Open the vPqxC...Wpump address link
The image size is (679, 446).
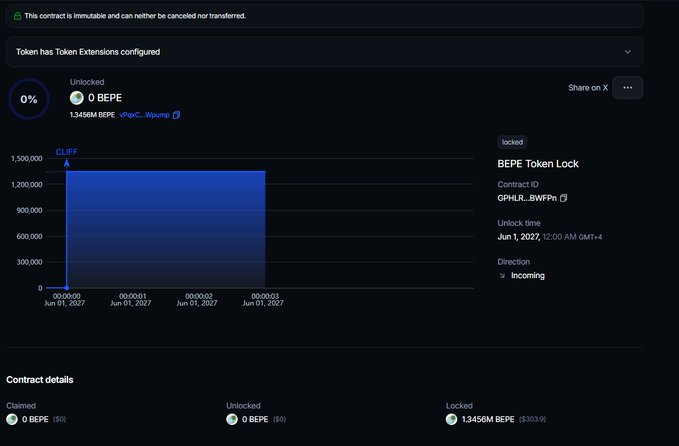click(144, 115)
